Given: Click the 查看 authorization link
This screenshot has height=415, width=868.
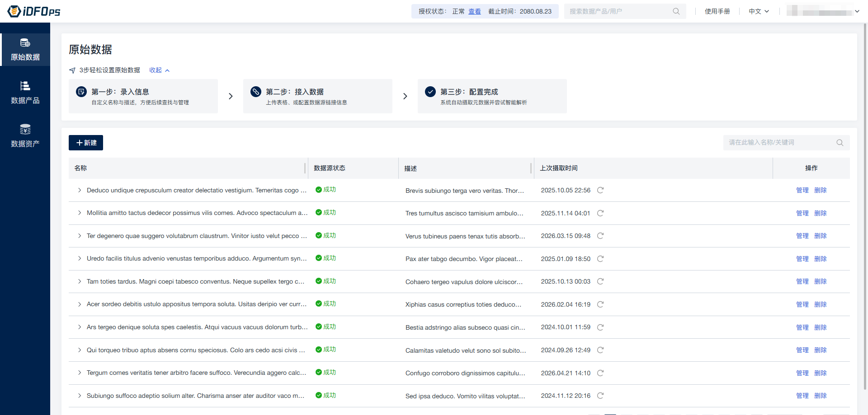Looking at the screenshot, I should point(474,11).
